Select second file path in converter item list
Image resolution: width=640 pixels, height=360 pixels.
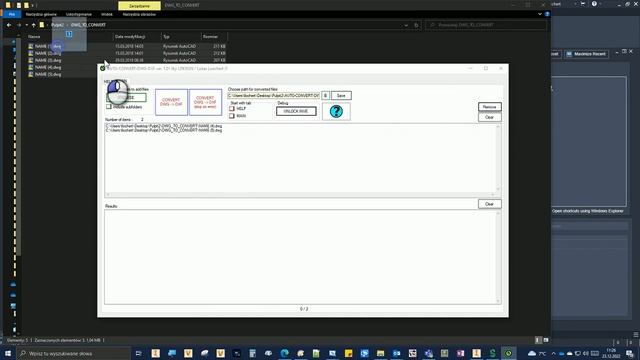[x=164, y=131]
